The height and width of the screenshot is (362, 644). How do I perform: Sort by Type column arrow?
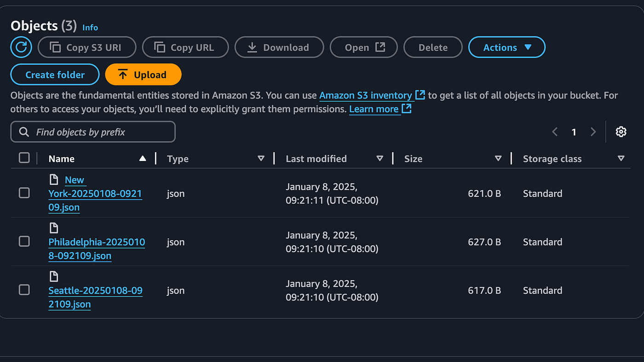tap(261, 159)
